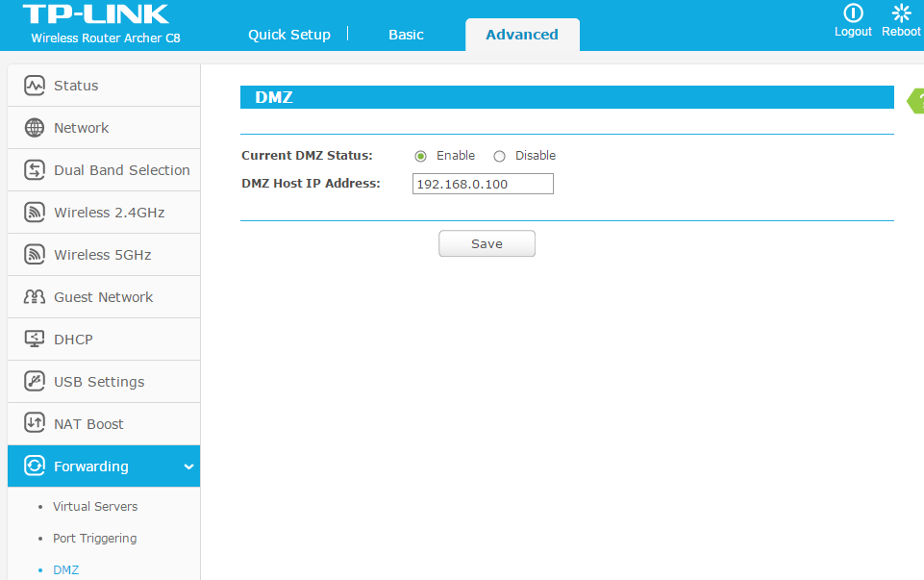924x580 pixels.
Task: Click the NAT Boost arrows icon
Action: [33, 423]
